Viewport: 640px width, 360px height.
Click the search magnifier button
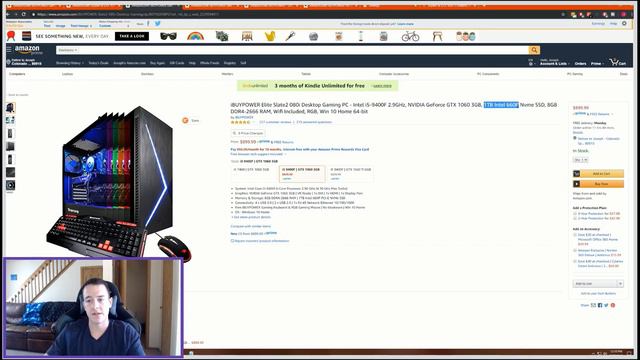pyautogui.click(x=534, y=50)
